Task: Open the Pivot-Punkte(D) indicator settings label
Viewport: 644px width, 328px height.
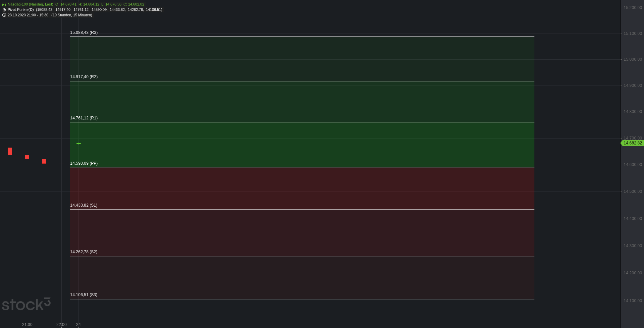Action: click(21, 10)
